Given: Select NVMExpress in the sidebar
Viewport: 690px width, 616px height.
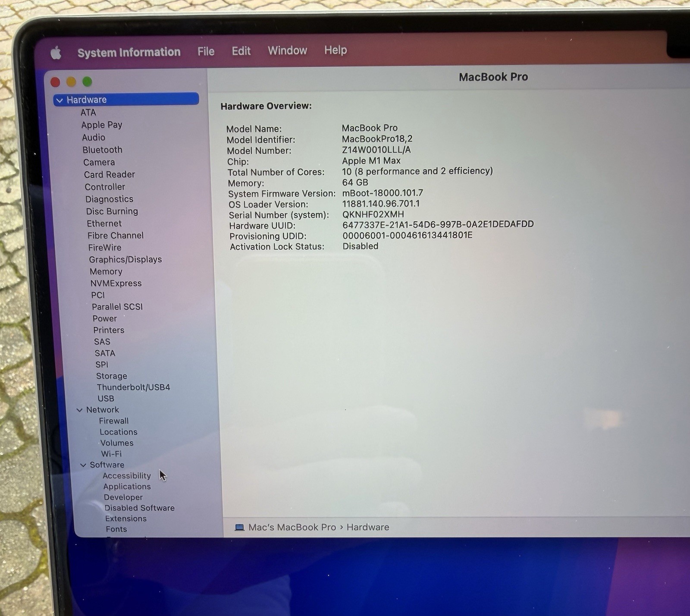Looking at the screenshot, I should tap(116, 283).
